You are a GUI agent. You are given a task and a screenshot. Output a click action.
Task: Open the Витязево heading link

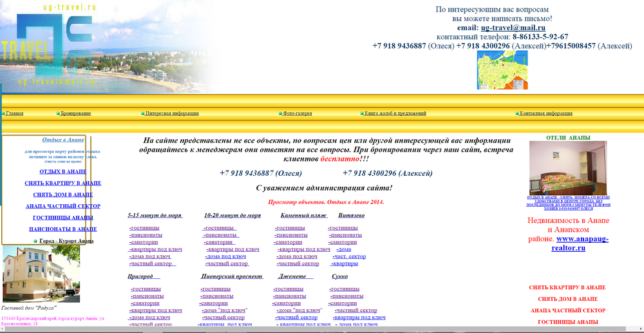click(x=351, y=215)
